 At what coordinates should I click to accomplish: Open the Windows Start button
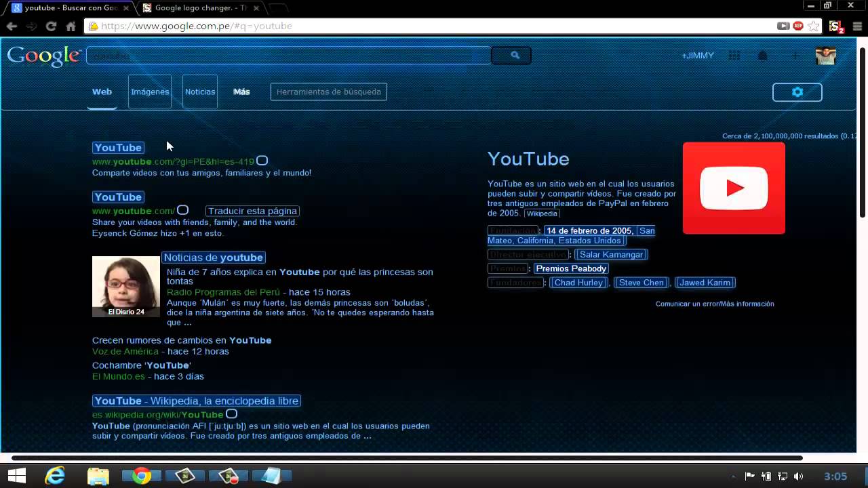click(x=17, y=476)
